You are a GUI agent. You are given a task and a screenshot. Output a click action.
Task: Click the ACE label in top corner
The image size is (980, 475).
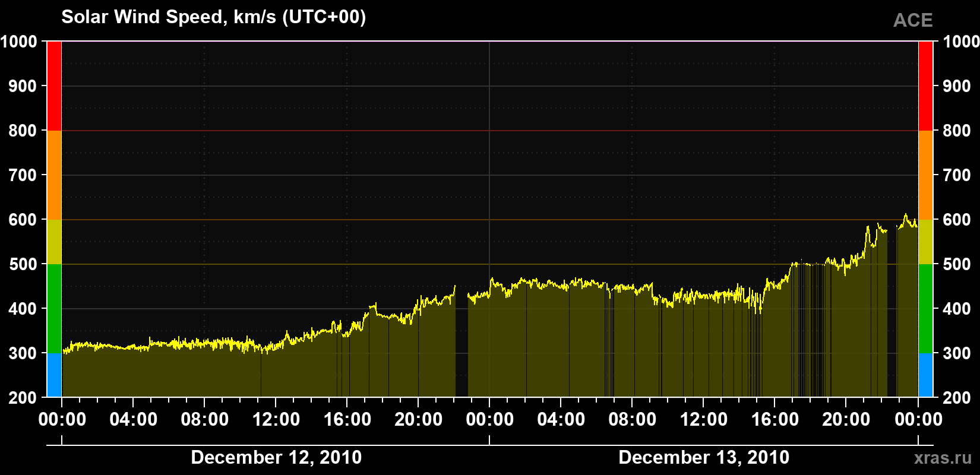[x=913, y=20]
